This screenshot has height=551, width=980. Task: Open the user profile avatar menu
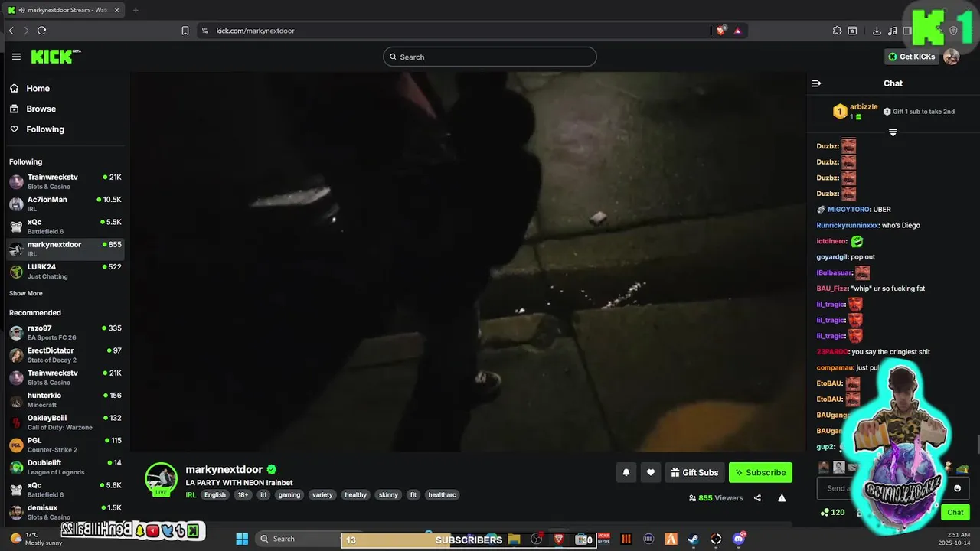(951, 57)
